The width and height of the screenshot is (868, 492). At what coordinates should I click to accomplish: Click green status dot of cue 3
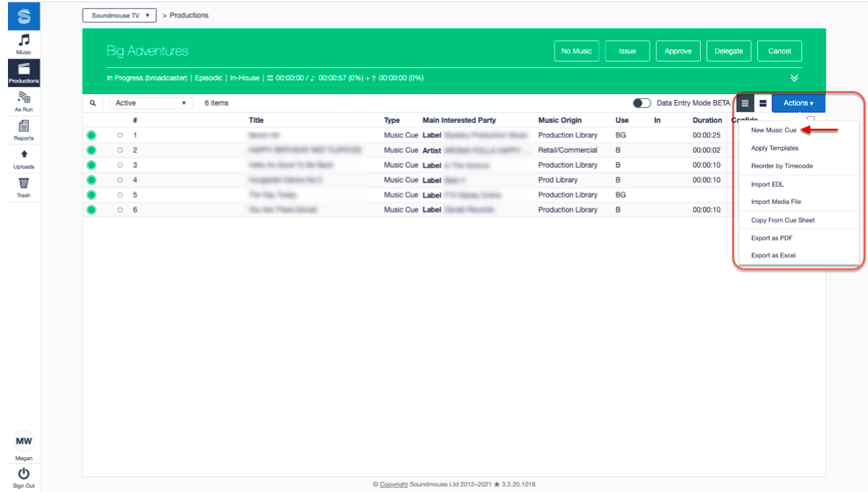point(91,165)
